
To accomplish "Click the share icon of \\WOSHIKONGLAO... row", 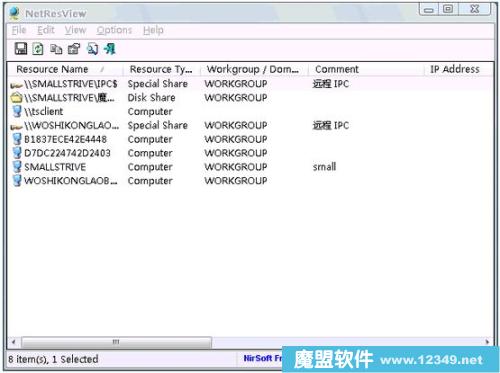I will click(16, 127).
